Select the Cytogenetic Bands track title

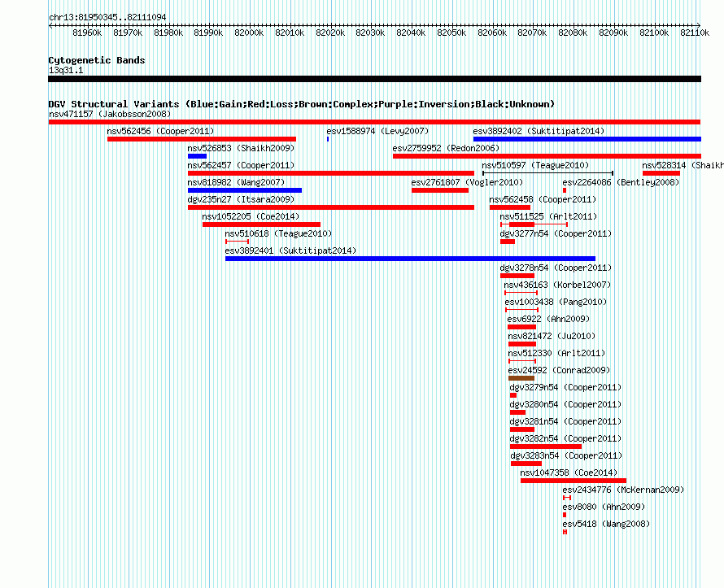click(x=97, y=60)
